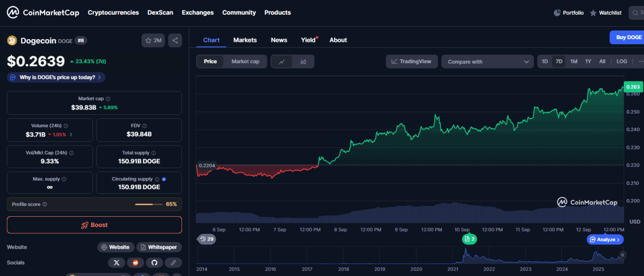The image size is (644, 276).
Task: Click the Profile score 65% progress bar
Action: point(149,204)
